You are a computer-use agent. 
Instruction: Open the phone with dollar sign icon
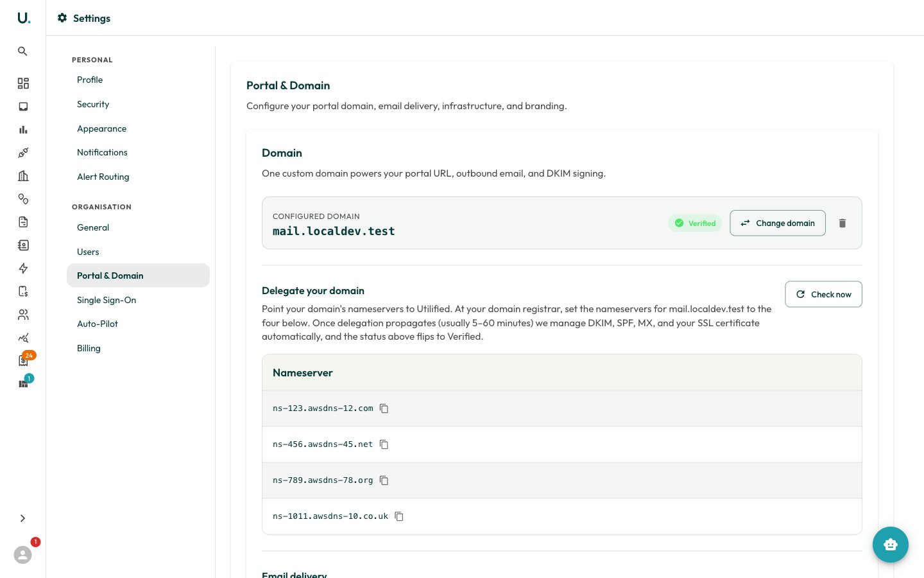pos(23,292)
